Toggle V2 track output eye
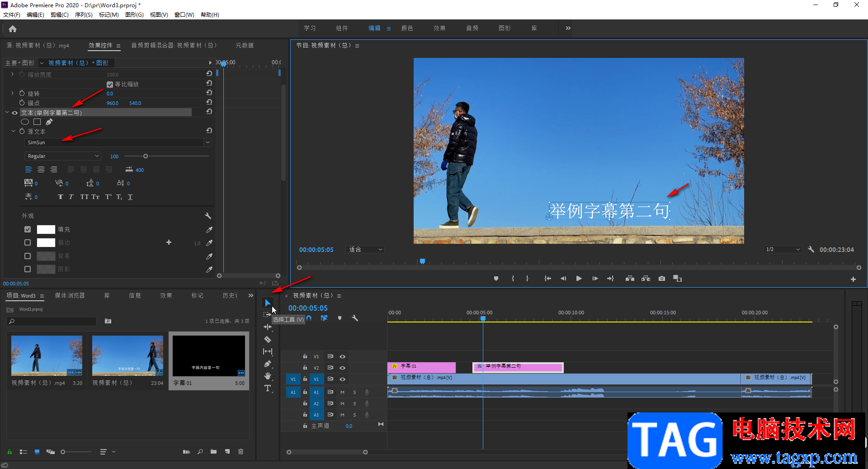 342,368
